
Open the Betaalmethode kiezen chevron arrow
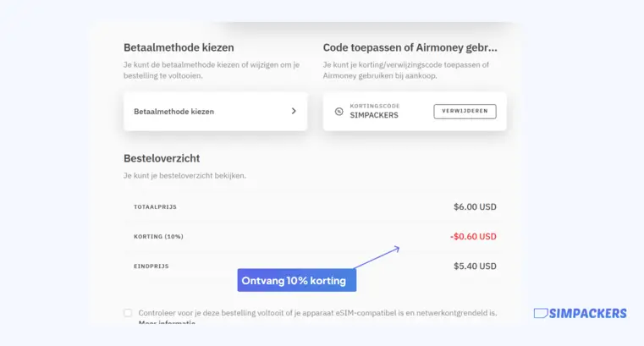click(x=294, y=111)
